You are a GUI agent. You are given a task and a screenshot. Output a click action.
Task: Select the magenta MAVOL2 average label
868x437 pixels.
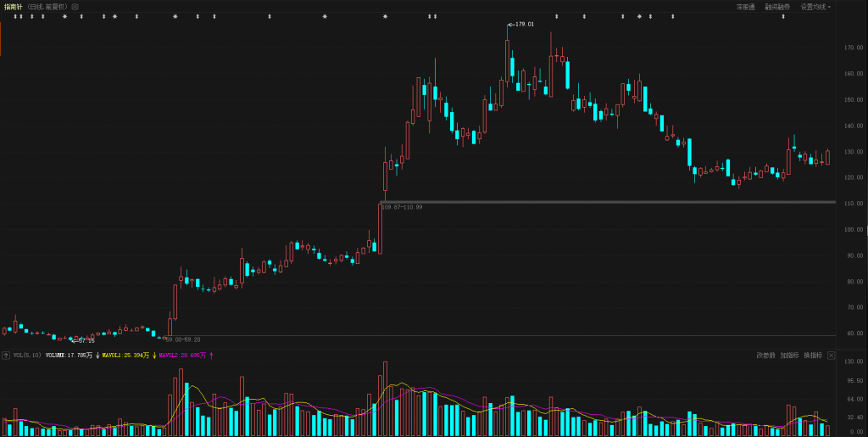(x=181, y=356)
